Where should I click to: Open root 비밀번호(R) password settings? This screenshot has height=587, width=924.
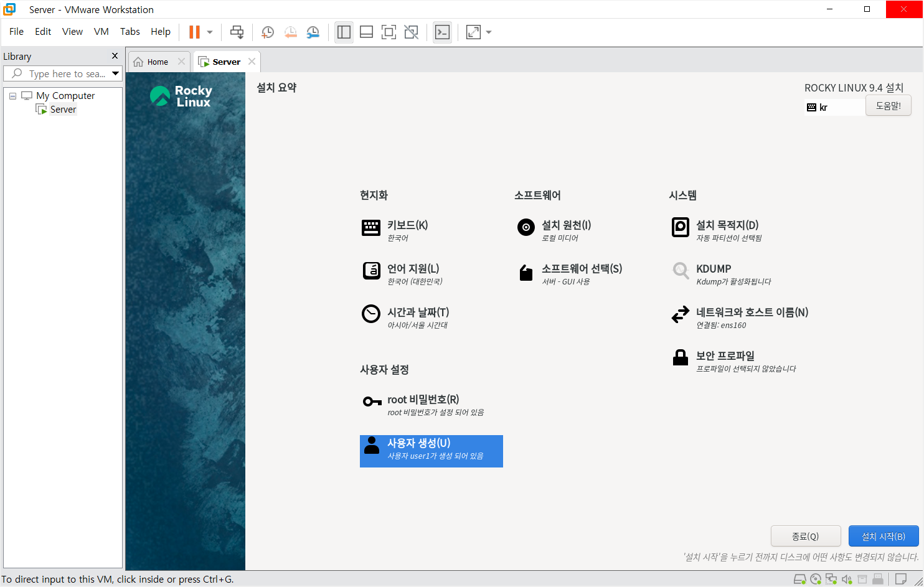click(423, 405)
